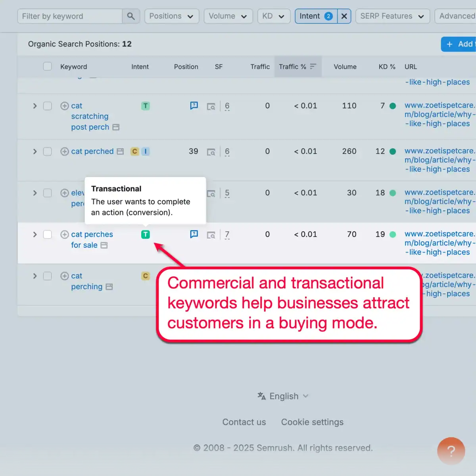Click the Transactional intent badge on cat perches for sale

tap(146, 234)
